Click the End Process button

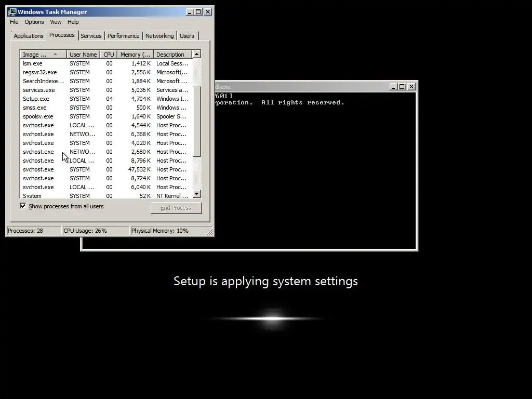point(176,208)
